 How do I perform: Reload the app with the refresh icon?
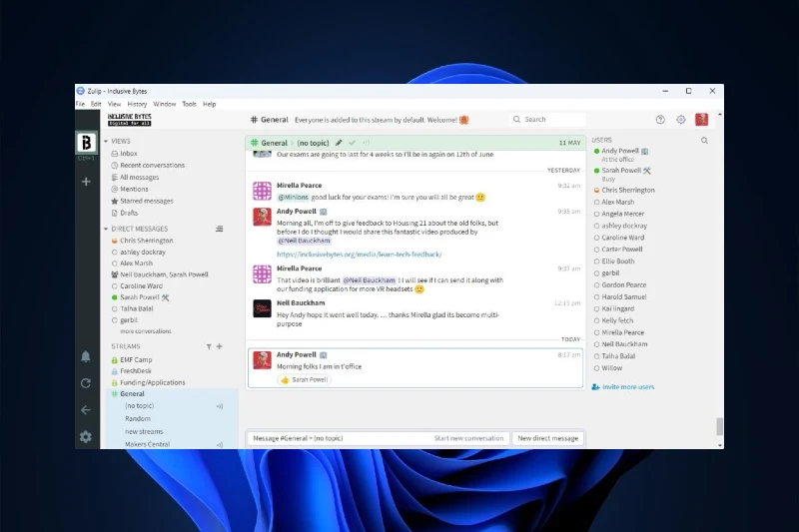(x=86, y=383)
